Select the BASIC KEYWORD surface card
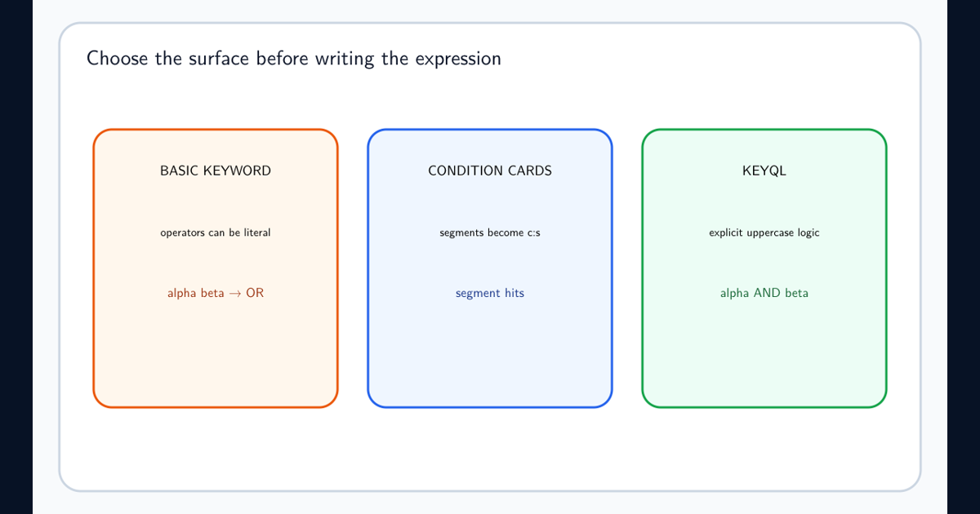 click(216, 268)
